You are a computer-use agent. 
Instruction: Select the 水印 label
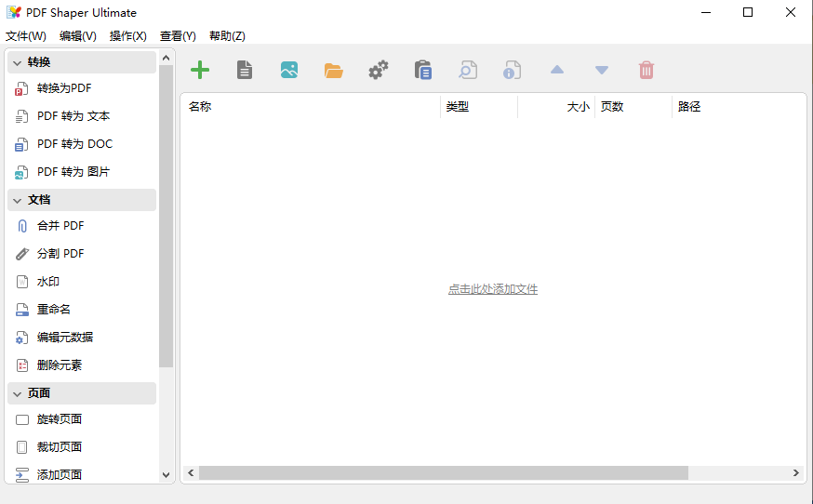point(48,282)
